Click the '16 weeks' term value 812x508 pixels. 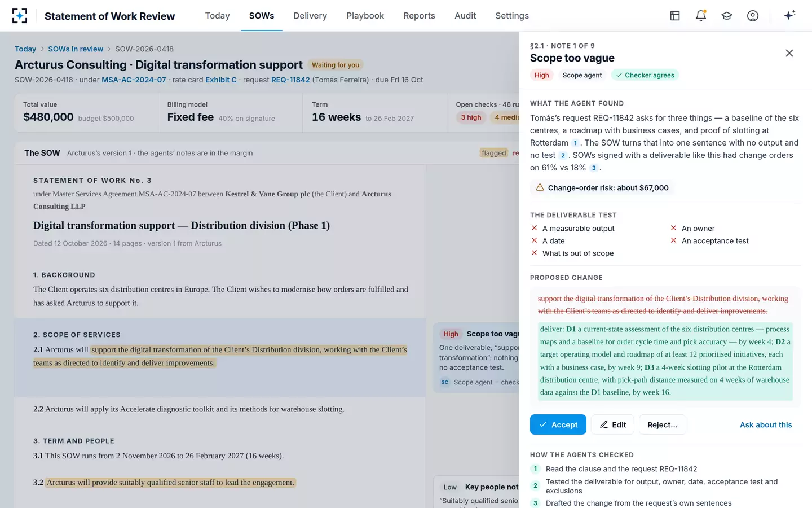(x=336, y=117)
